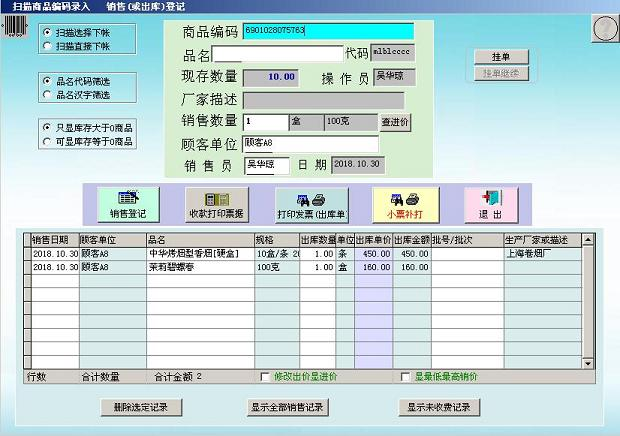
Task: Enable the 修改出价显进价 checkbox
Action: click(x=265, y=377)
